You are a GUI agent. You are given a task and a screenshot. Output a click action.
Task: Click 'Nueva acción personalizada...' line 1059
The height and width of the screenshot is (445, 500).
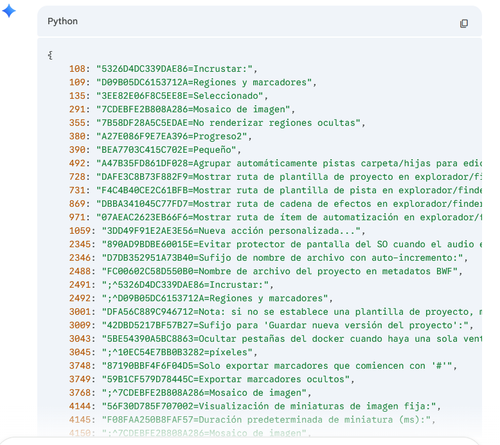(x=217, y=231)
